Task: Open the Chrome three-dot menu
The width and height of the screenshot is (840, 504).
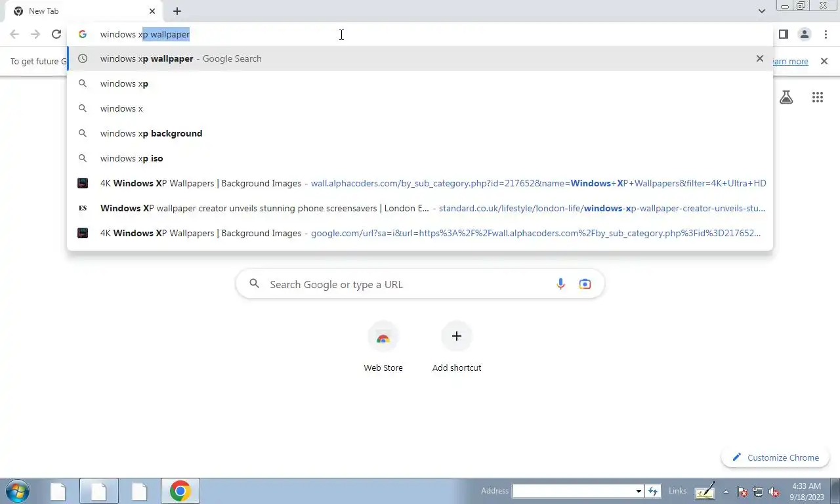Action: tap(826, 34)
